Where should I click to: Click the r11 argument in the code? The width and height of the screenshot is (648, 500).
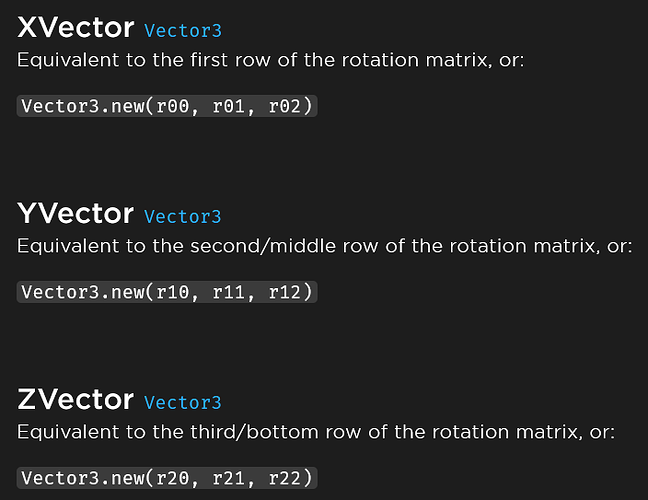click(x=229, y=292)
